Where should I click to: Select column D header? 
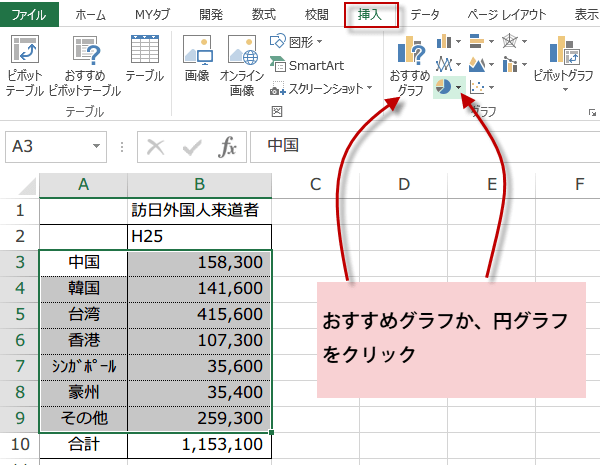click(x=404, y=185)
